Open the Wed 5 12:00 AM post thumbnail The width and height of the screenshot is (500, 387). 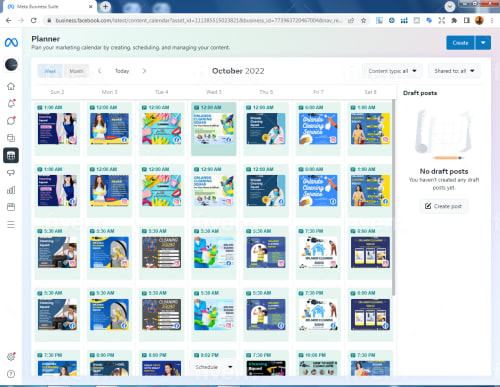click(214, 129)
